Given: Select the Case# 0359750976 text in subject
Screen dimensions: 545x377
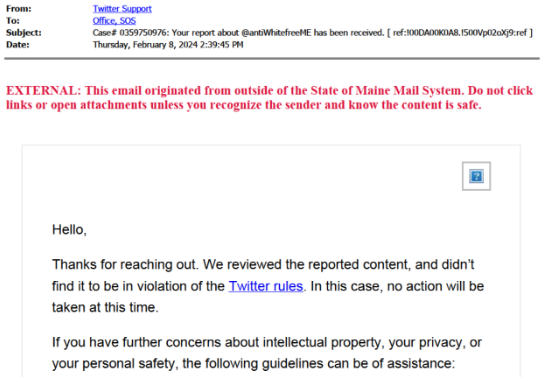Looking at the screenshot, I should pyautogui.click(x=129, y=33).
